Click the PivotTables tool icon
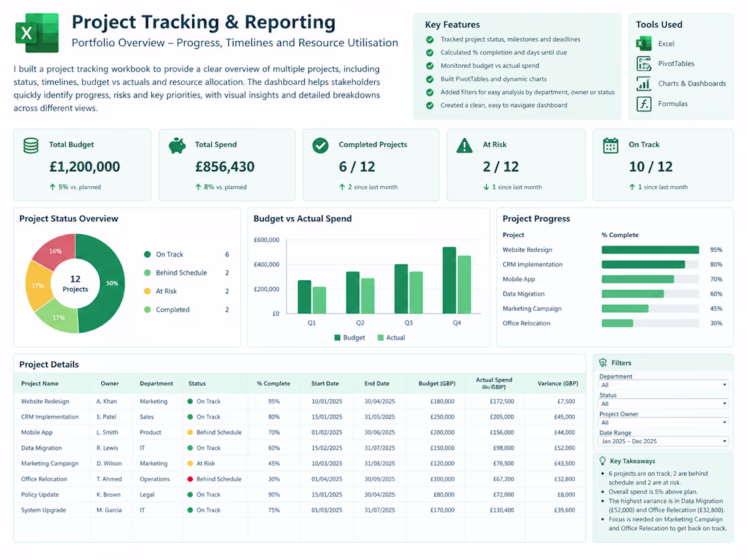The width and height of the screenshot is (747, 560). (x=644, y=63)
